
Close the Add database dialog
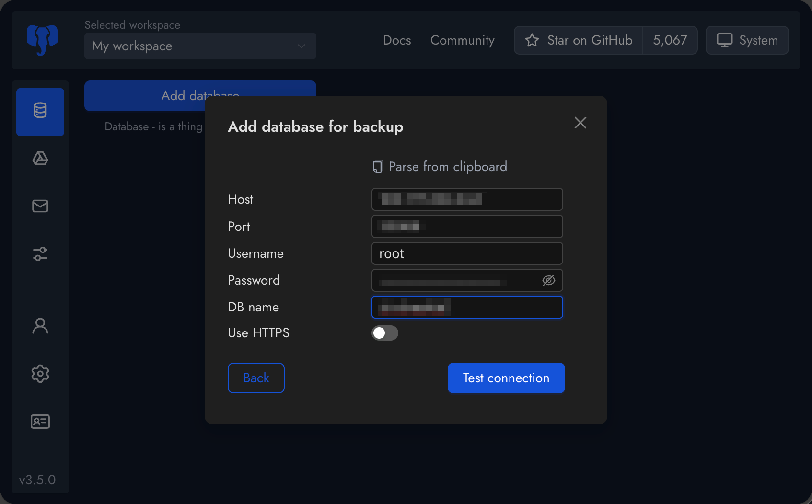click(580, 123)
